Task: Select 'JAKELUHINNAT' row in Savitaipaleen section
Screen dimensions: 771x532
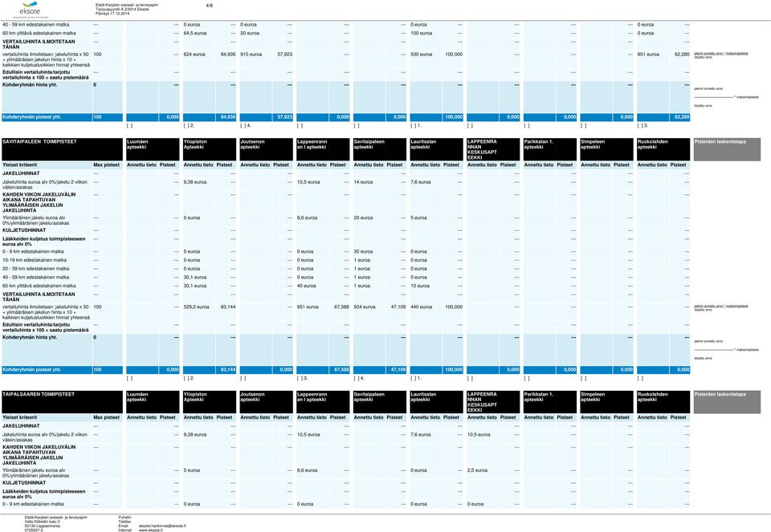Action: (21, 173)
